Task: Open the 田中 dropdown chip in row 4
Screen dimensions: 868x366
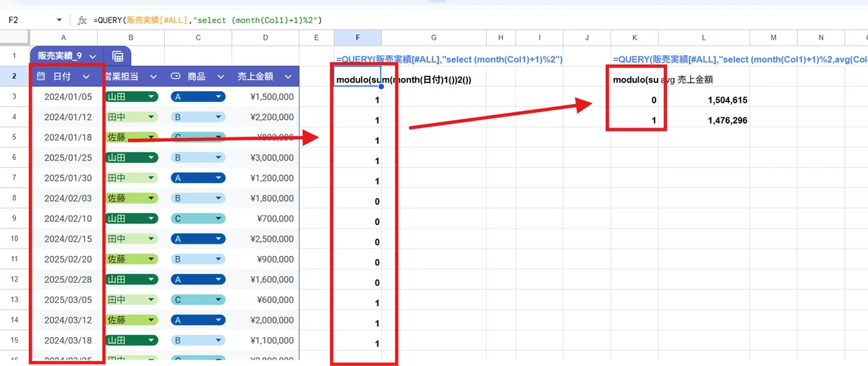Action: [132, 116]
